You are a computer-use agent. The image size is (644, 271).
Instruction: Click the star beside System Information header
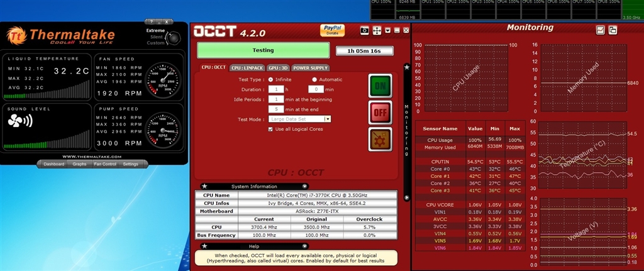click(x=204, y=186)
